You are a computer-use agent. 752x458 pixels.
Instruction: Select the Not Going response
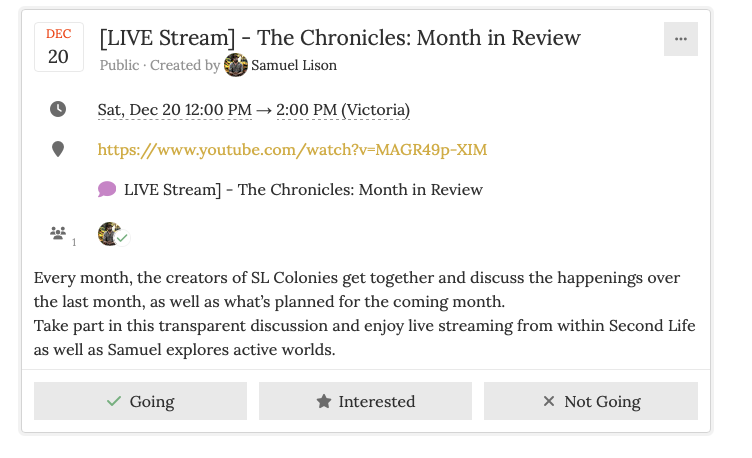coord(590,401)
